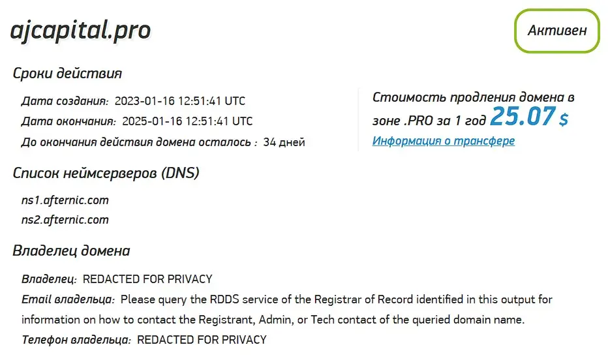Click the "Владелец домена" section heading

71,250
